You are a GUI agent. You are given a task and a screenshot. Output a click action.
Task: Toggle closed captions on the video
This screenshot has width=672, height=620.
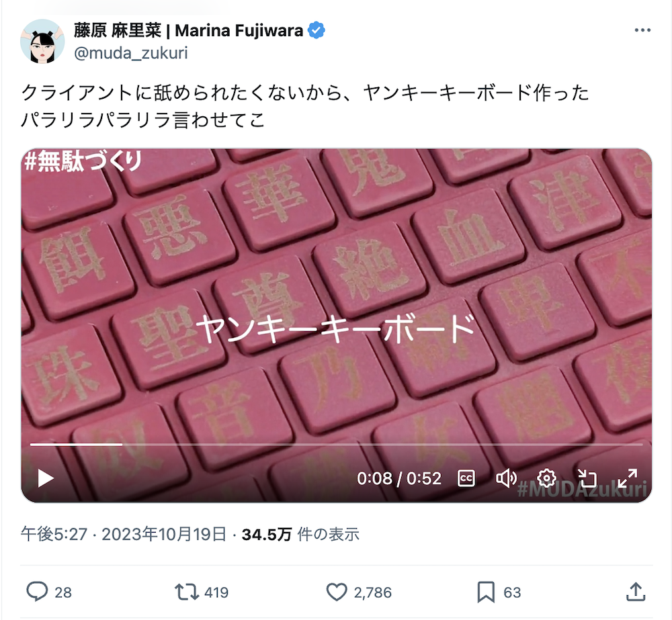(x=466, y=478)
